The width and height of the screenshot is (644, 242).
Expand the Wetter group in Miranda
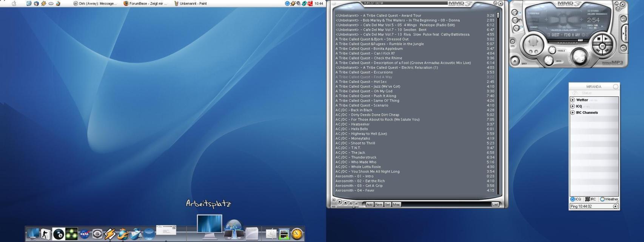click(573, 100)
